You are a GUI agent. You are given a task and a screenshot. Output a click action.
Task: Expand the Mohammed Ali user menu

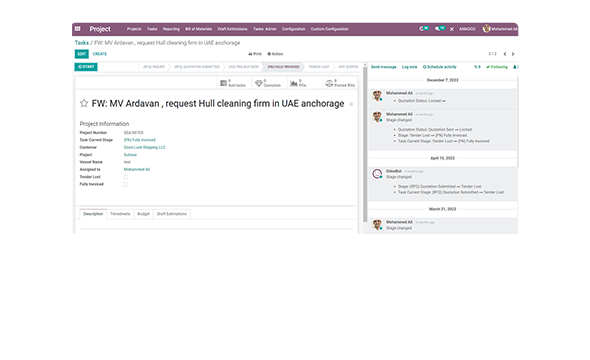pos(500,29)
